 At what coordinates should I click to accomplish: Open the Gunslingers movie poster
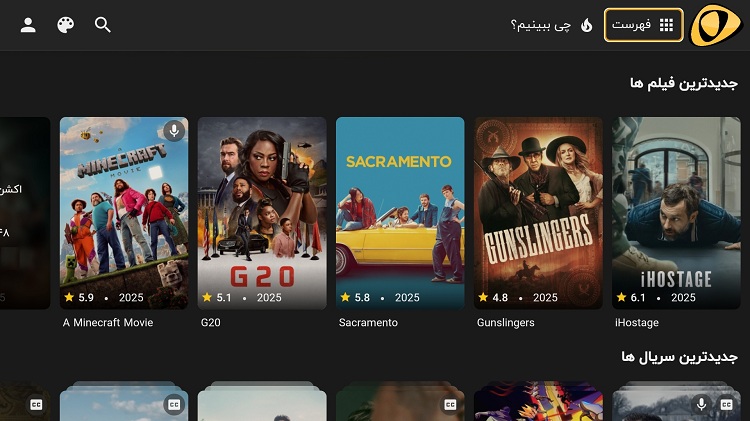tap(538, 213)
